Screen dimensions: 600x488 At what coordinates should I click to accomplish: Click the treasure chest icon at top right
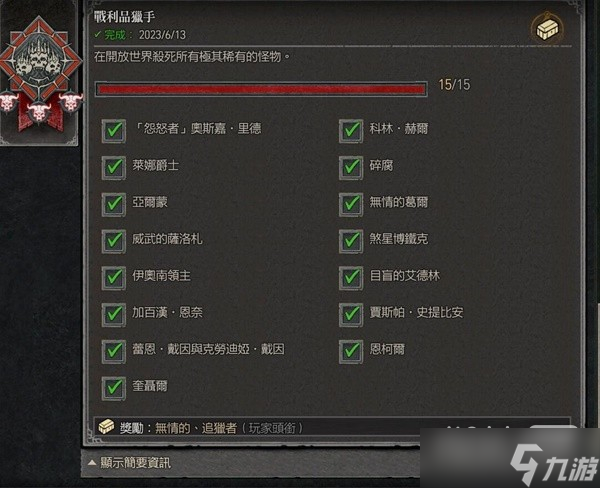click(x=548, y=29)
